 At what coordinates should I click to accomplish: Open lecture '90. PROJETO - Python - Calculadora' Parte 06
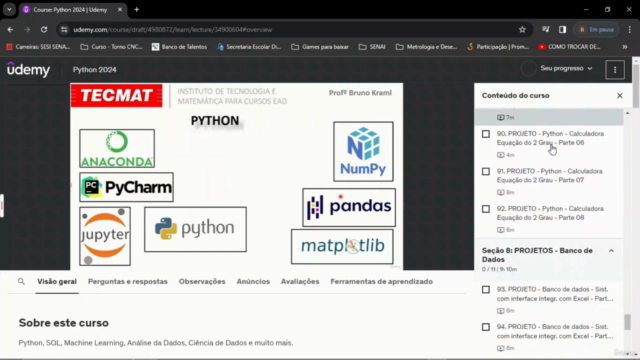550,138
